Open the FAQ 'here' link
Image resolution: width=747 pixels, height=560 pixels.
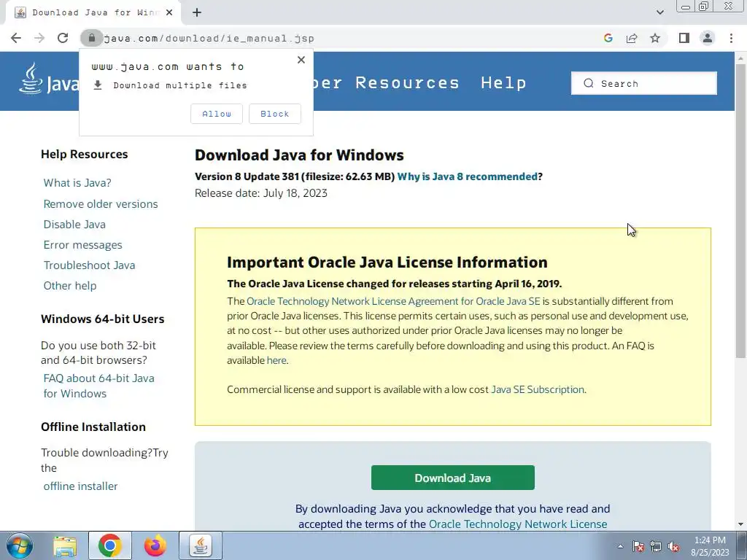276,360
